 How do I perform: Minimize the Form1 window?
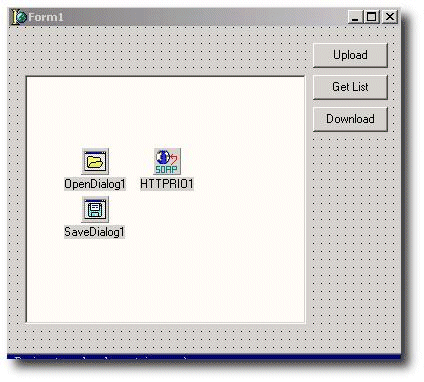click(x=355, y=17)
